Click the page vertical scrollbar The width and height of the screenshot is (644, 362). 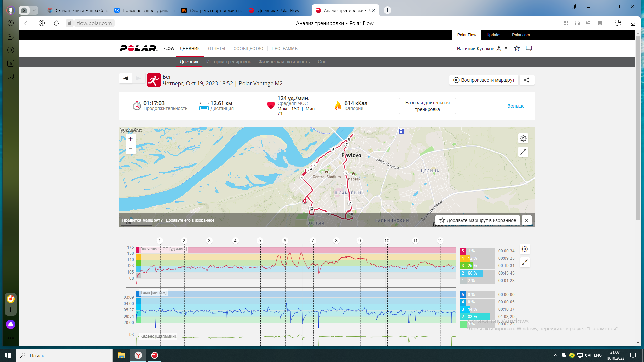click(638, 127)
